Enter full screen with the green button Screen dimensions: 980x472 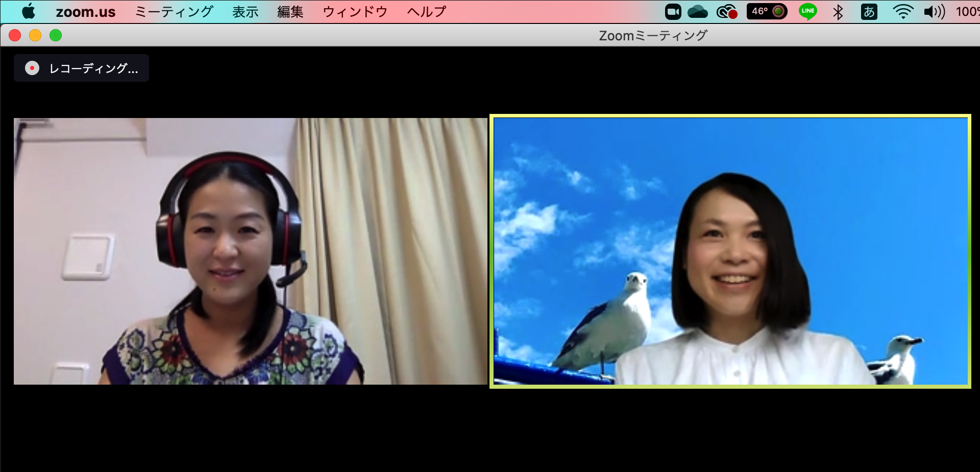56,35
